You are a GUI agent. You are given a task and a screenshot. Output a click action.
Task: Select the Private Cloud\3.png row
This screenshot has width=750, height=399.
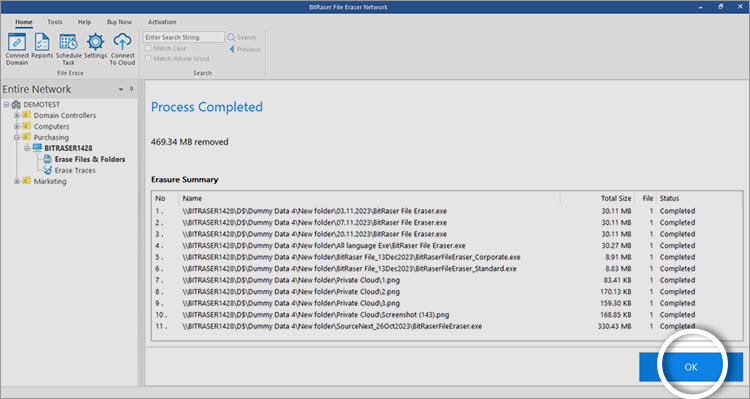(x=447, y=303)
